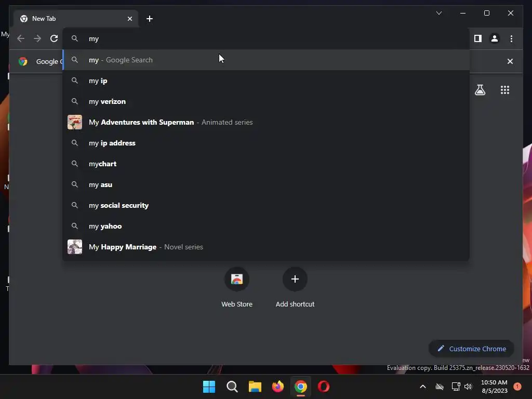This screenshot has width=532, height=399.
Task: Open the Google apps grid
Action: tap(505, 90)
